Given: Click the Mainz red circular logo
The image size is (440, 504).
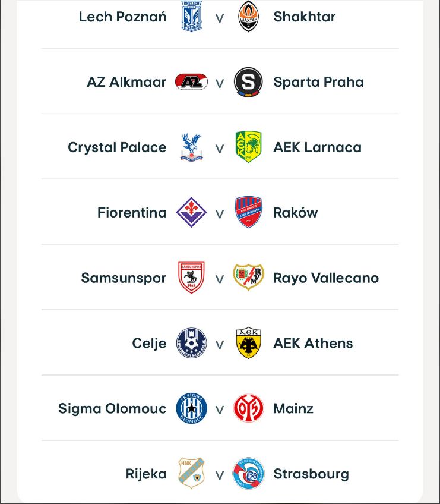Looking at the screenshot, I should (248, 408).
